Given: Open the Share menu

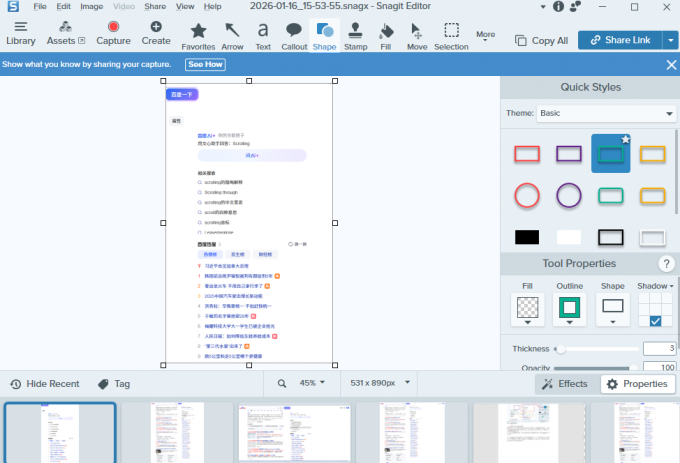Looking at the screenshot, I should point(155,6).
